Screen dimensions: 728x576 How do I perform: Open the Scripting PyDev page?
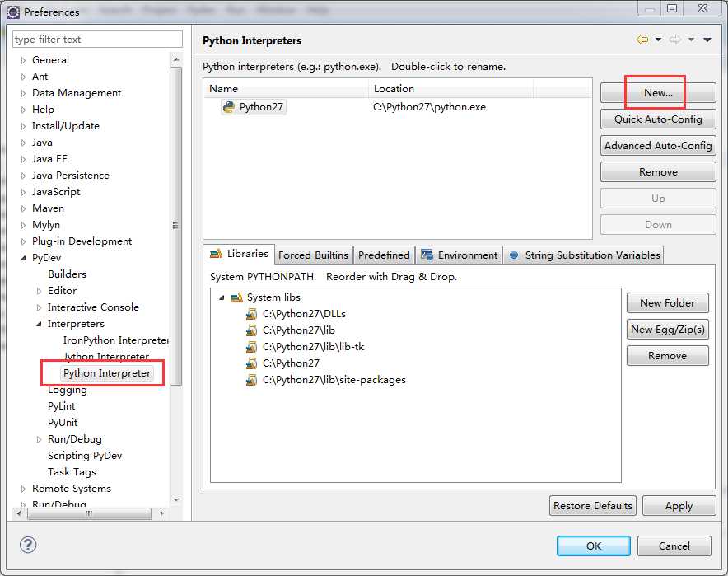click(x=85, y=456)
